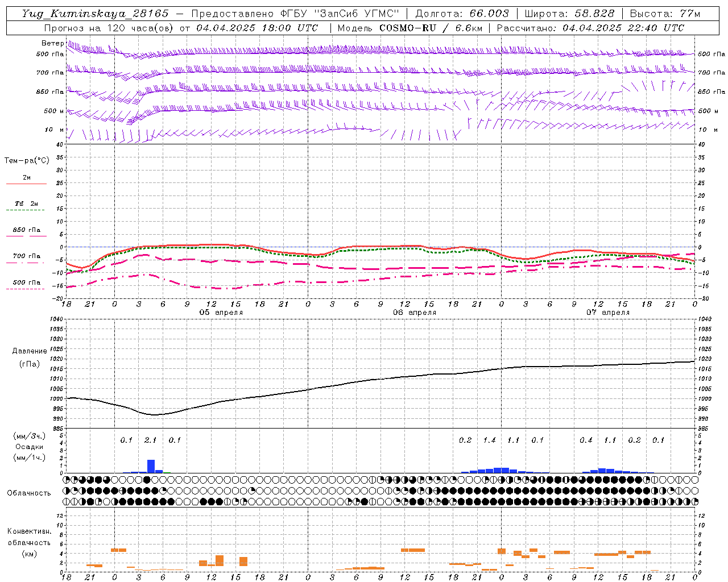Image resolution: width=728 pixels, height=582 pixels.
Task: Click the 'Осадки' precipitation panel label
Action: click(29, 447)
